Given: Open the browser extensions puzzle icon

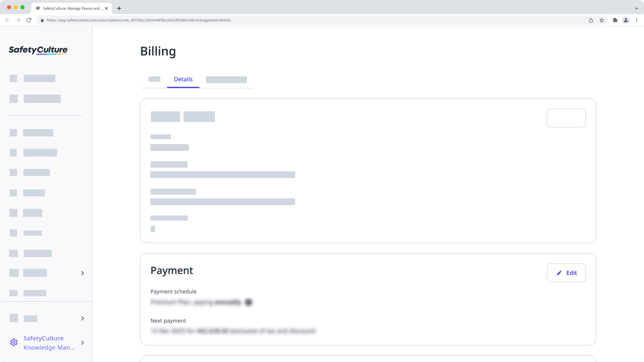Looking at the screenshot, I should 615,20.
